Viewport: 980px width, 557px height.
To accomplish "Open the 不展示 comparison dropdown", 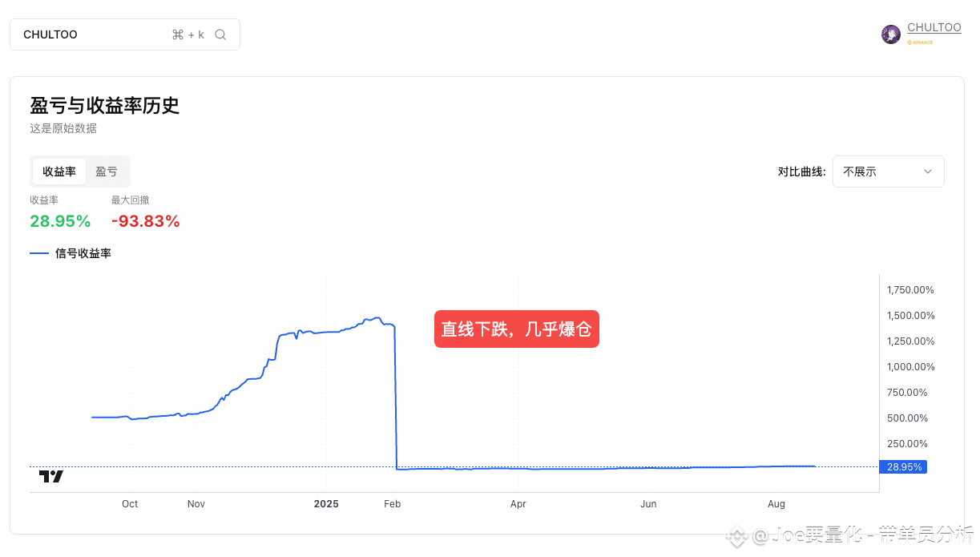I will pyautogui.click(x=889, y=172).
